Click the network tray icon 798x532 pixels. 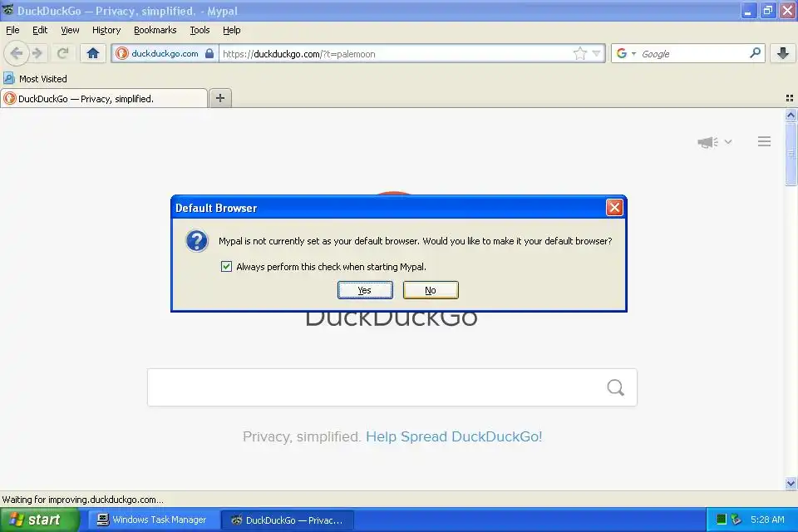[736, 520]
